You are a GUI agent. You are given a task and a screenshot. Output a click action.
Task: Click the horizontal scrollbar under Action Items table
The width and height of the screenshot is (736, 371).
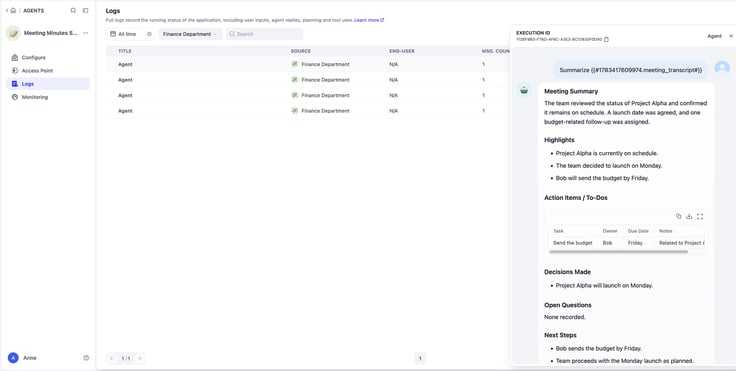pyautogui.click(x=618, y=252)
